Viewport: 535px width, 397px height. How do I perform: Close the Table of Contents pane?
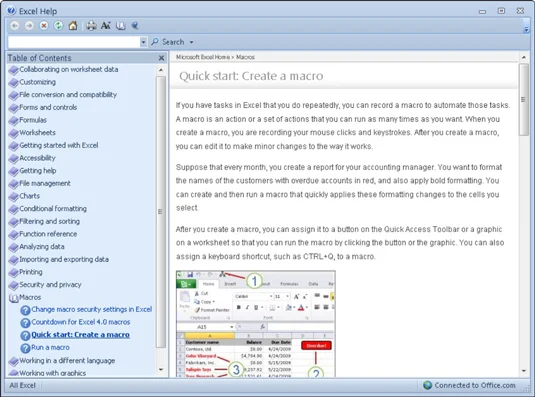161,58
